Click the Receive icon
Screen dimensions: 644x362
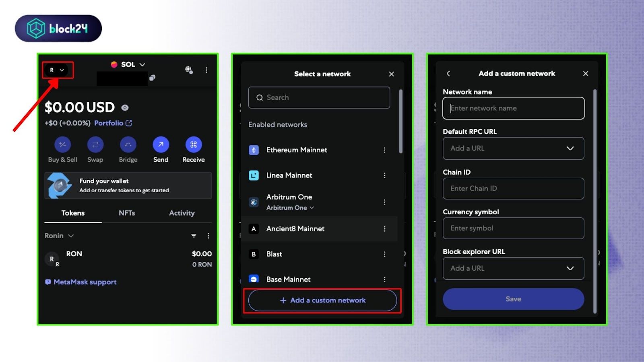click(x=194, y=144)
